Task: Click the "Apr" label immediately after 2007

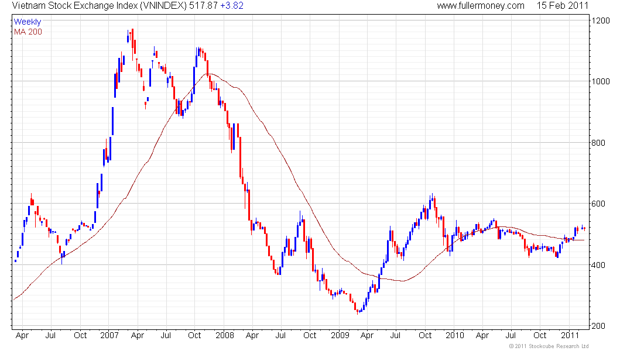Action: pyautogui.click(x=137, y=335)
